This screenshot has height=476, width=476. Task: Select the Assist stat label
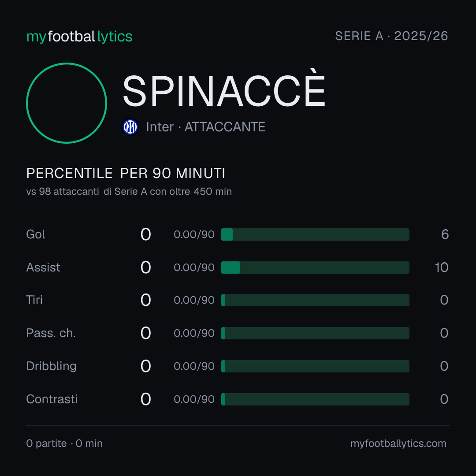pos(43,268)
